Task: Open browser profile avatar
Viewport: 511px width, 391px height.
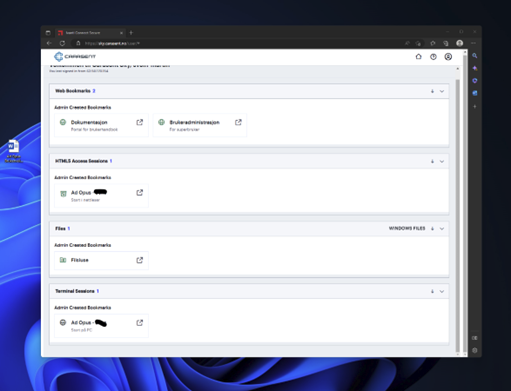Action: 460,43
